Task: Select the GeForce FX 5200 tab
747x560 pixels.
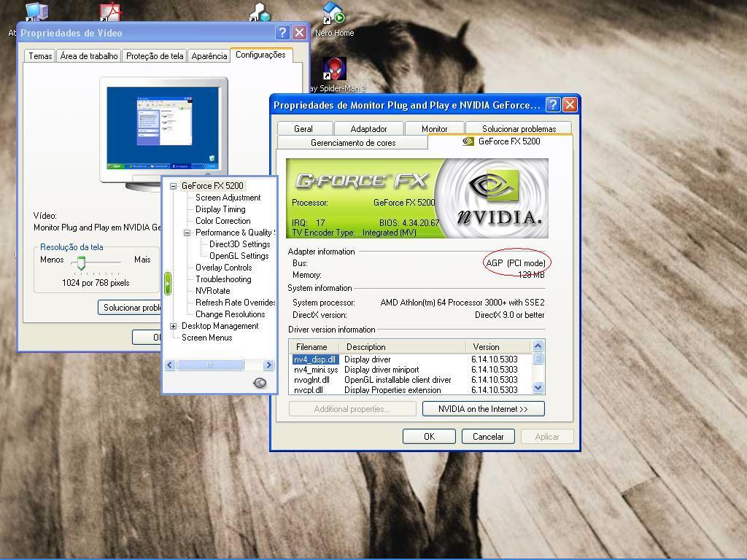Action: point(500,141)
